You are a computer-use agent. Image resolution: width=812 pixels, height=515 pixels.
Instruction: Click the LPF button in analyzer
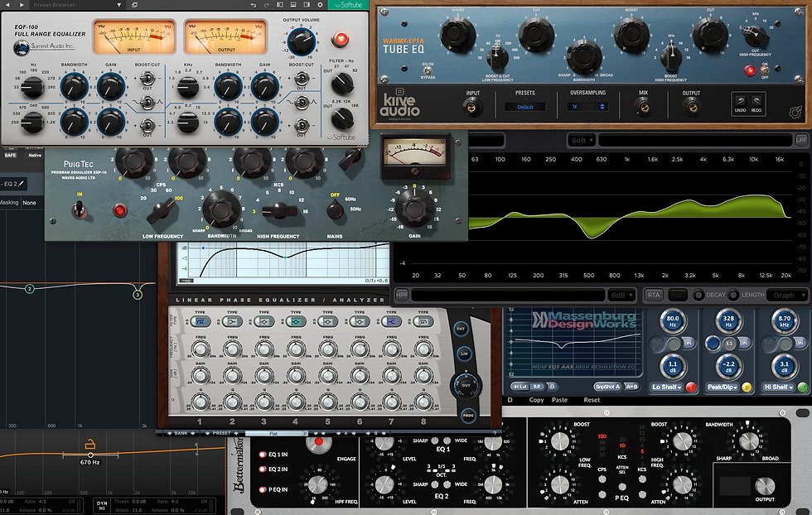pos(801,140)
